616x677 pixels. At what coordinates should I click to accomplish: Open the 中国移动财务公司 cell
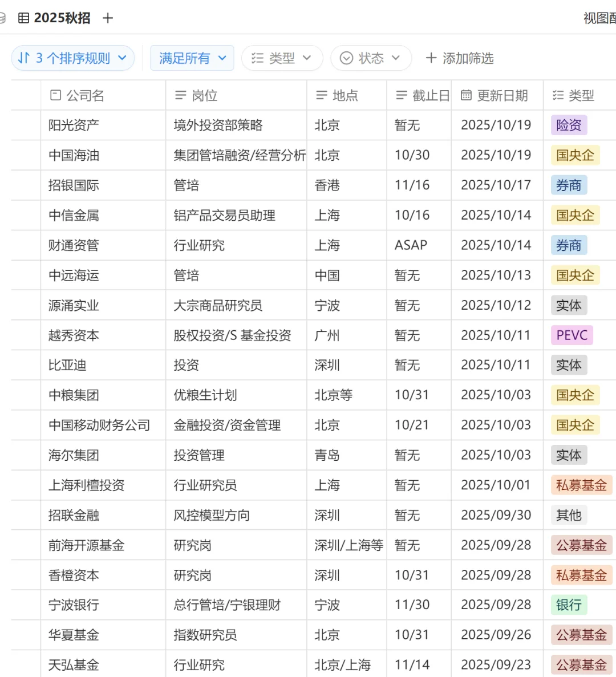point(103,425)
